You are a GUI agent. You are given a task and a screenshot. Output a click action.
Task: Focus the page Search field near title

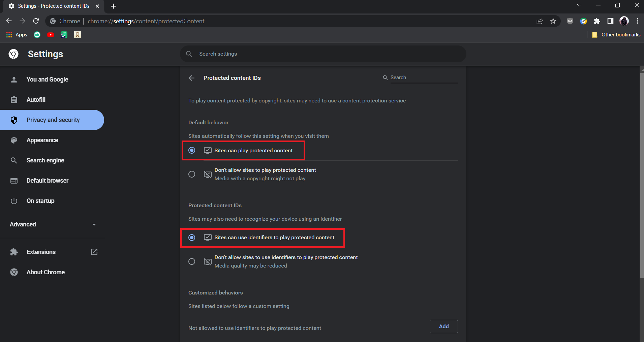(x=424, y=77)
